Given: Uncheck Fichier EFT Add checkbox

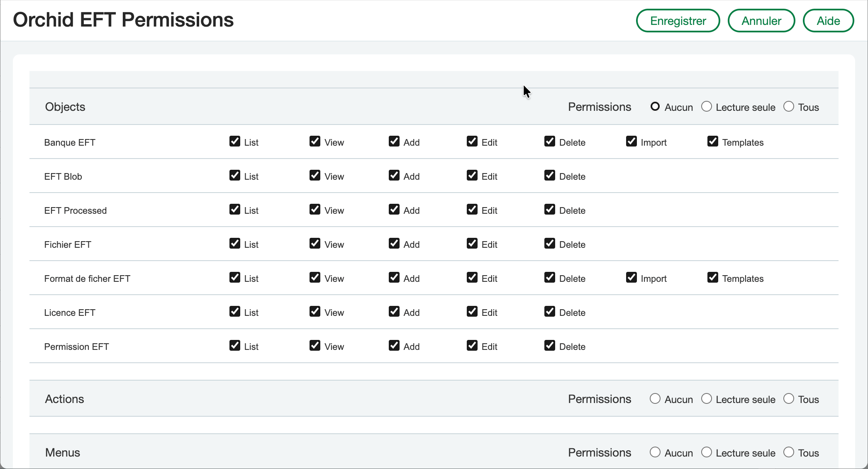Looking at the screenshot, I should [x=394, y=244].
